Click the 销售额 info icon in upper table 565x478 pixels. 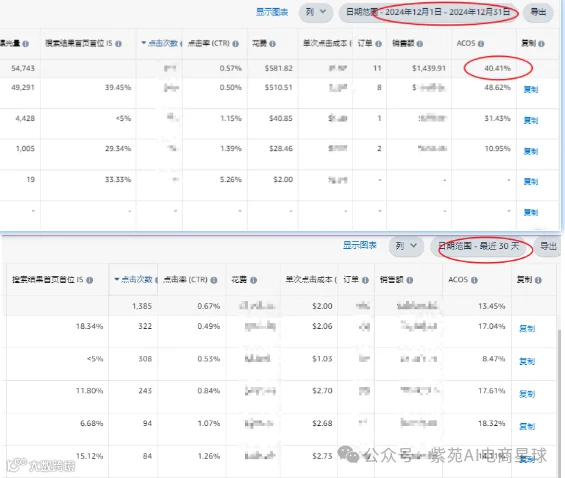tap(419, 44)
